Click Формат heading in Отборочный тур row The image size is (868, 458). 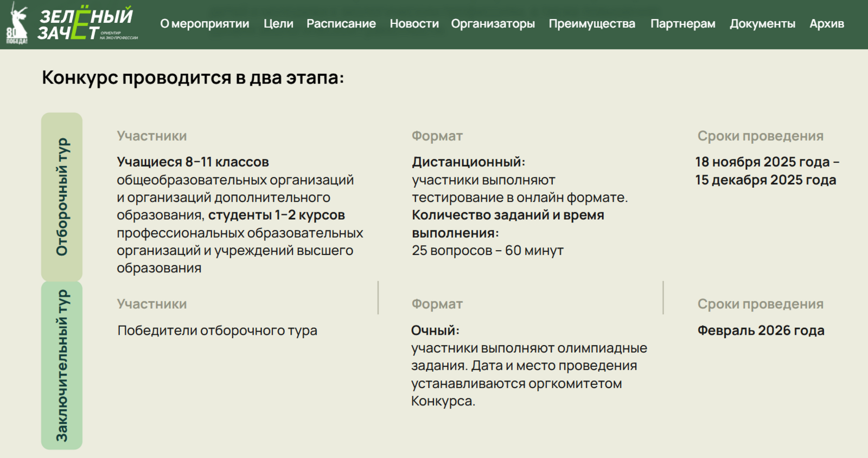click(437, 136)
